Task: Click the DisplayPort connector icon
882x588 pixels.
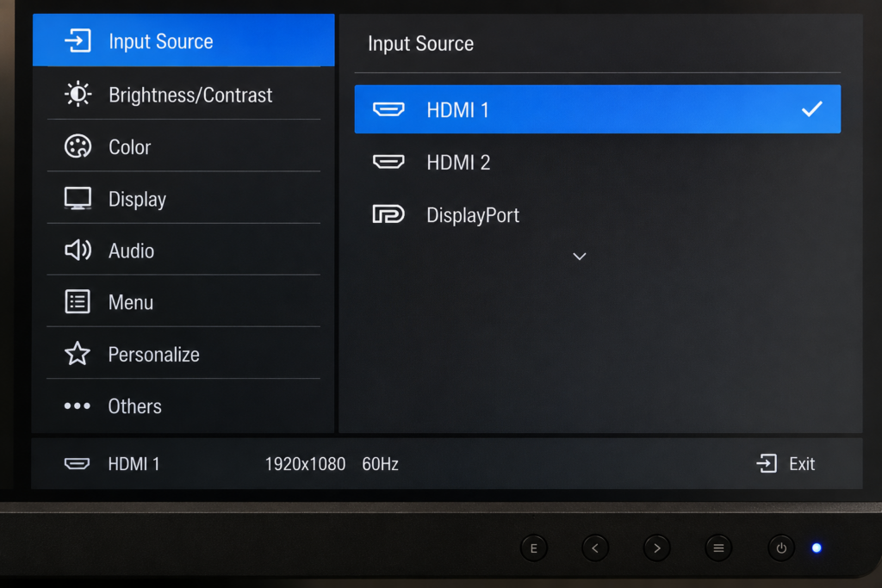Action: click(x=388, y=214)
